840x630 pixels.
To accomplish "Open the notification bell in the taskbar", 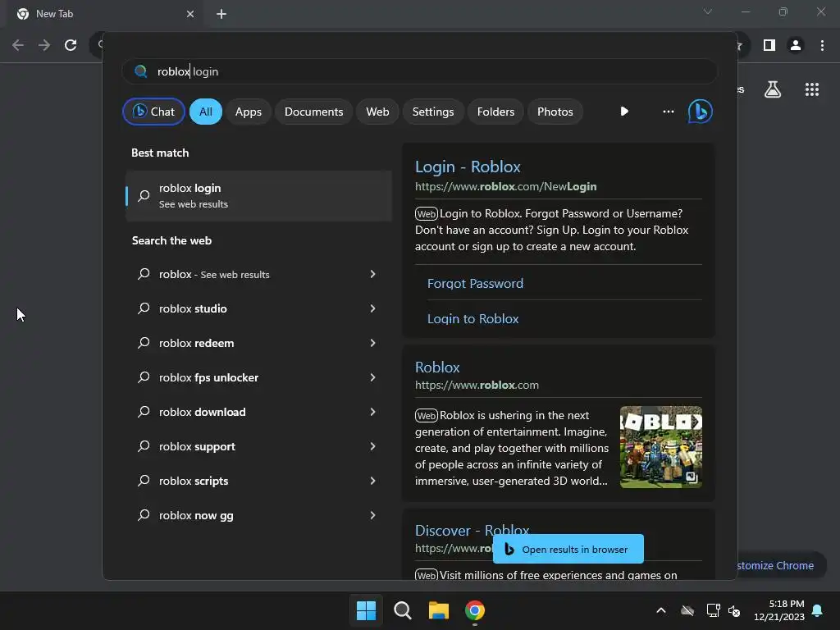I will point(818,610).
